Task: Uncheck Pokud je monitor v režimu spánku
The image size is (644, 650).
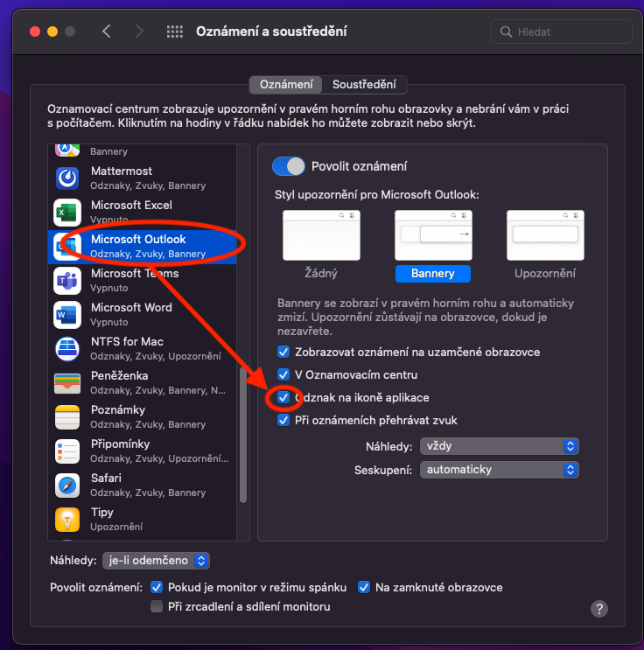Action: [x=157, y=587]
